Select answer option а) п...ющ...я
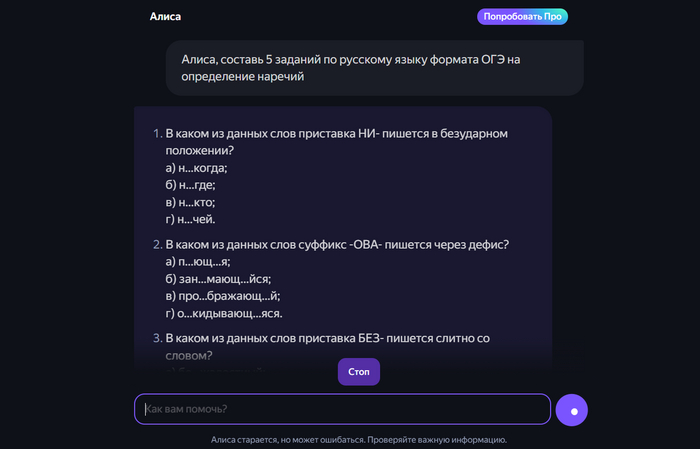The image size is (700, 449). click(x=198, y=261)
